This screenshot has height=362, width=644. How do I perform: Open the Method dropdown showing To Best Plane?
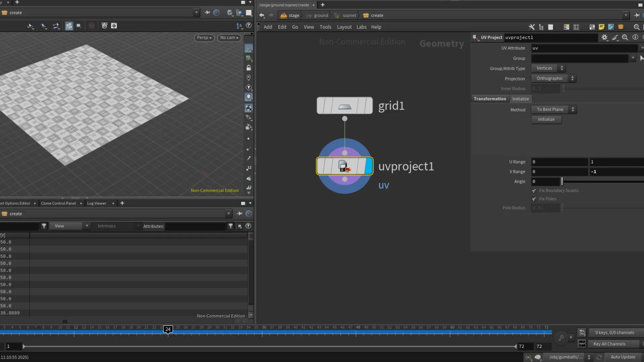(553, 110)
